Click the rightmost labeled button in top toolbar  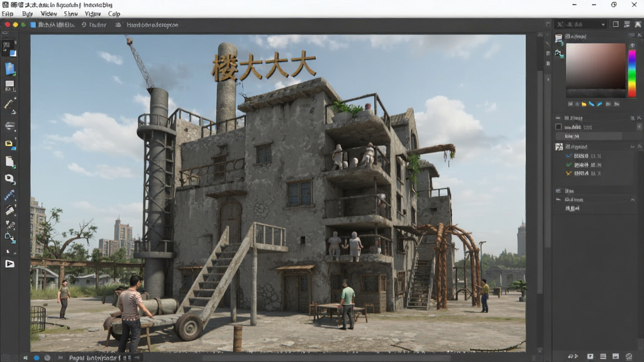point(147,25)
